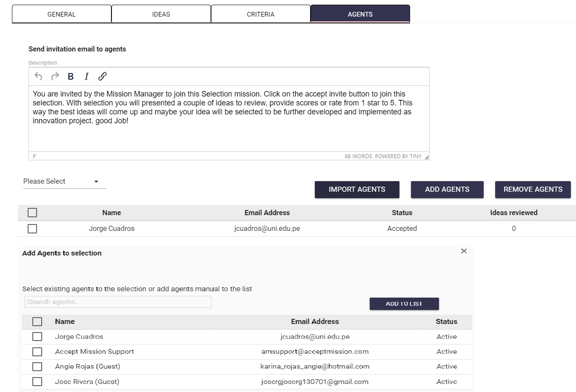576x392 pixels.
Task: Click the redo icon in editor toolbar
Action: click(x=55, y=77)
